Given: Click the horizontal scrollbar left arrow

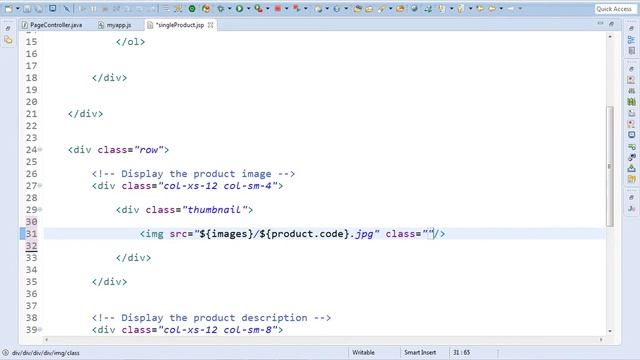Looking at the screenshot, I should click(x=46, y=340).
